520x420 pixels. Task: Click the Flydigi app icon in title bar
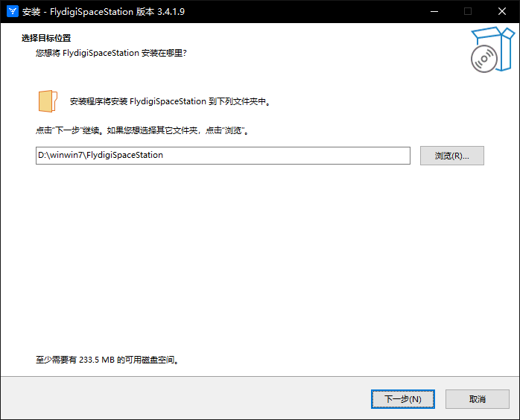[x=12, y=11]
